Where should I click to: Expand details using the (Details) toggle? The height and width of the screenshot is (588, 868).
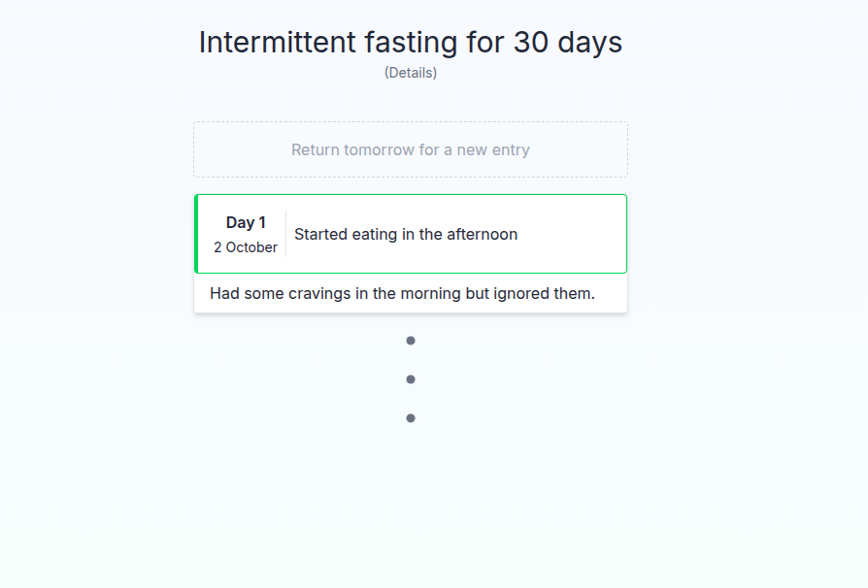tap(410, 72)
